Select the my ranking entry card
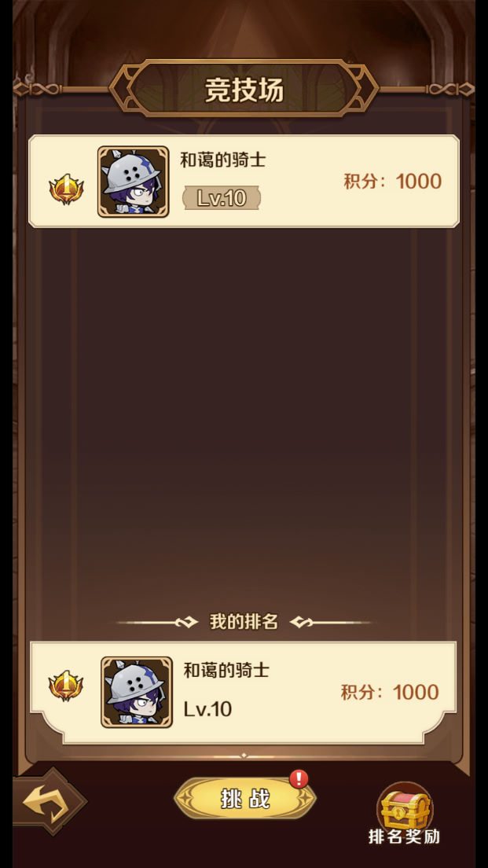The width and height of the screenshot is (488, 868). click(x=244, y=693)
